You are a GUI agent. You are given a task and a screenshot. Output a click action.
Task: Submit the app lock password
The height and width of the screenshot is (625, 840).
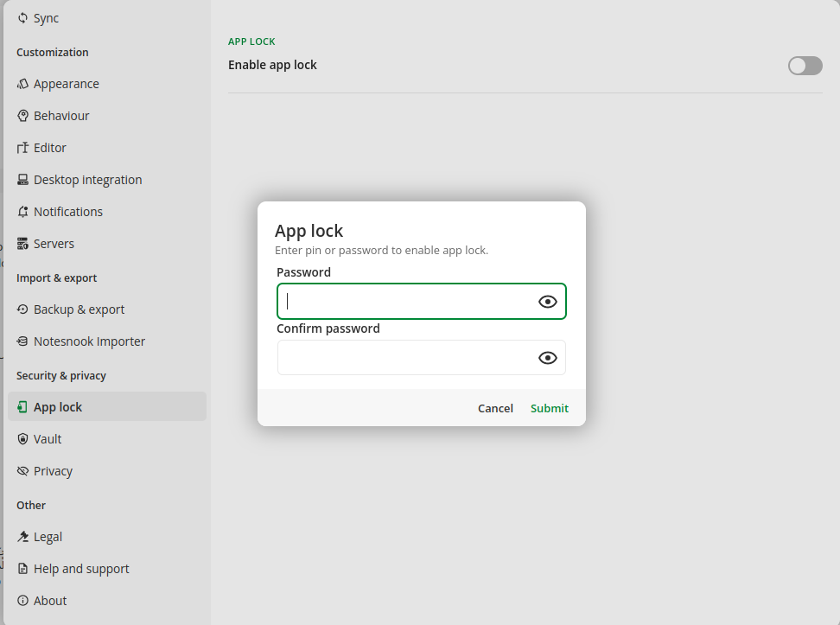tap(550, 408)
